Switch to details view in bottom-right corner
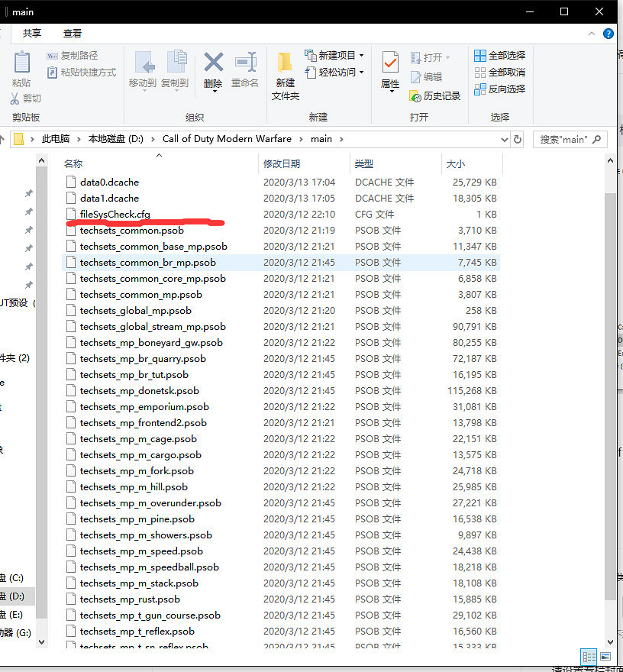623x672 pixels. click(x=589, y=656)
